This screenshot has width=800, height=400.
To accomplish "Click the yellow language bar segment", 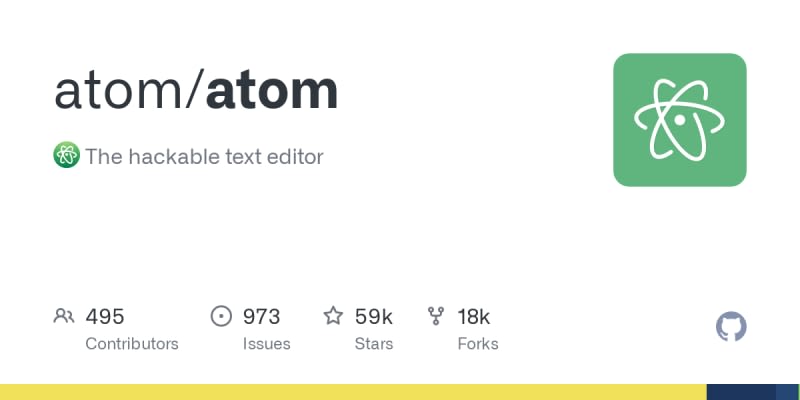I will coord(352,392).
